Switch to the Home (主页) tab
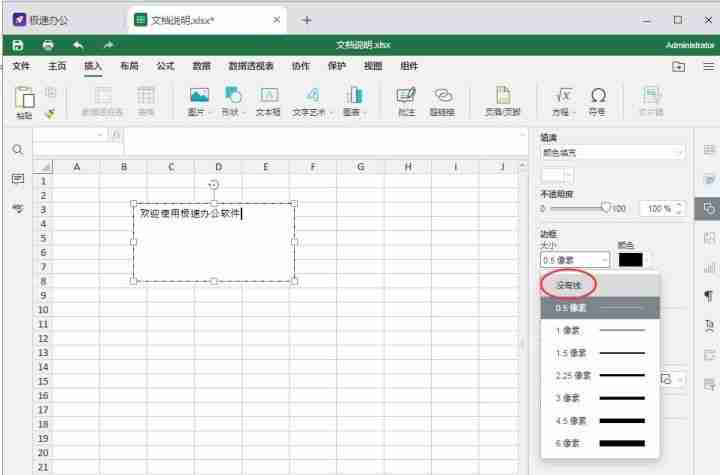Viewport: 720px width, 475px height. [x=57, y=66]
